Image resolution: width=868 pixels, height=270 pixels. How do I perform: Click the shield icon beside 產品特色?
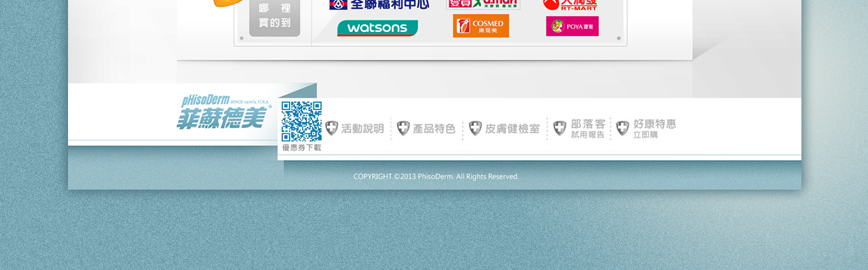pyautogui.click(x=403, y=129)
